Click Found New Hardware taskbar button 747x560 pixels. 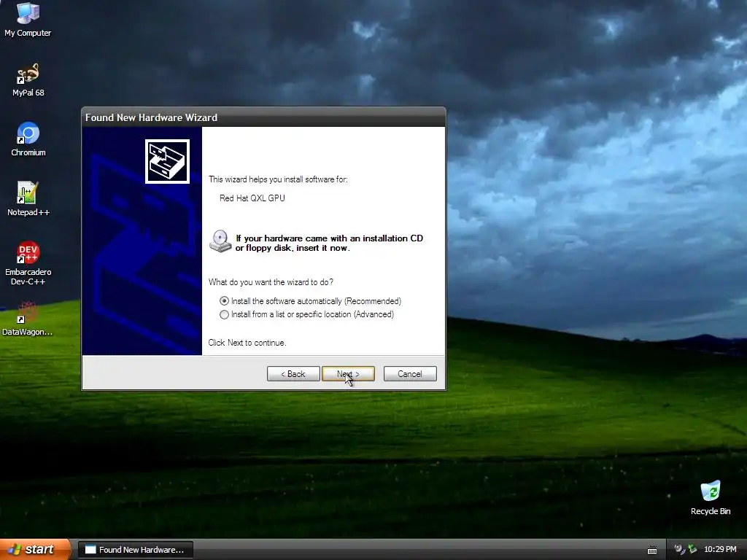point(136,550)
